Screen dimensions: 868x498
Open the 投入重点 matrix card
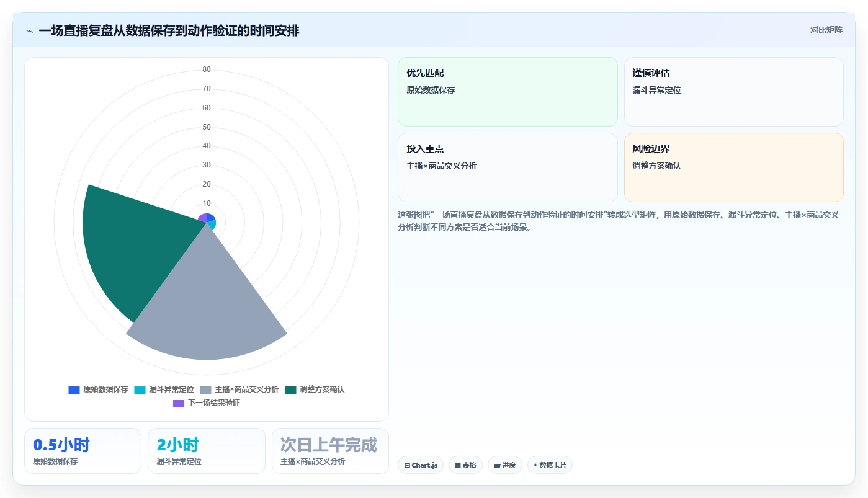point(508,167)
